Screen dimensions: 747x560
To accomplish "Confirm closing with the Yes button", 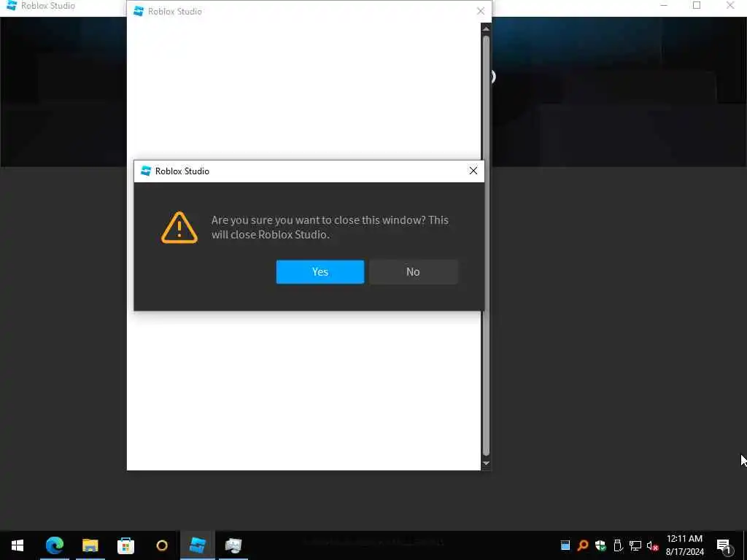I will pos(320,272).
